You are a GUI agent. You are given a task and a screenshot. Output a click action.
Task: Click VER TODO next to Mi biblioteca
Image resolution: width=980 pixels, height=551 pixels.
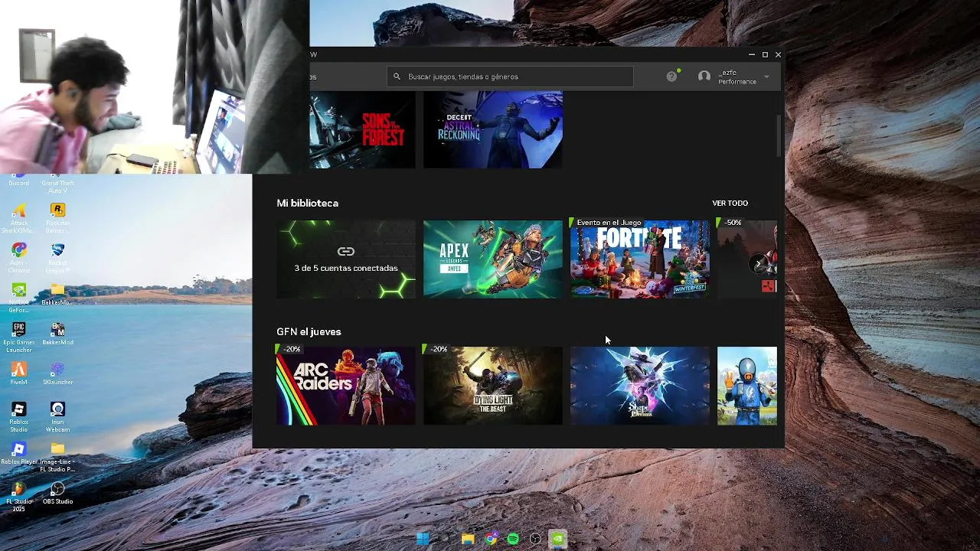pos(730,203)
